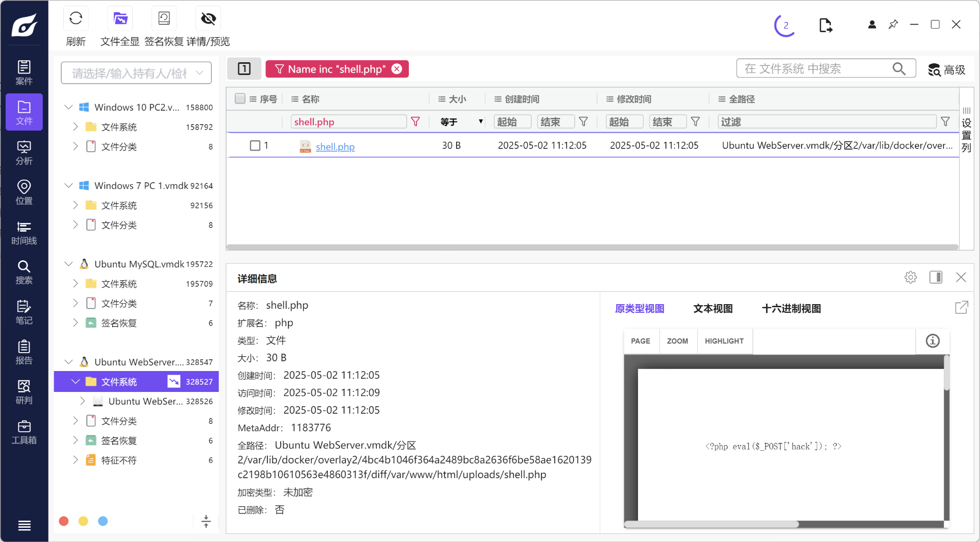Click the full path filter funnel icon

(945, 121)
